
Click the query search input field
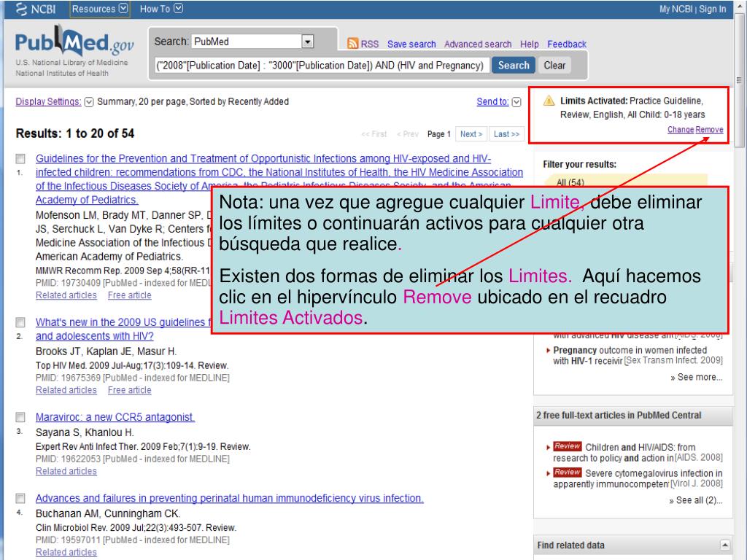click(321, 65)
